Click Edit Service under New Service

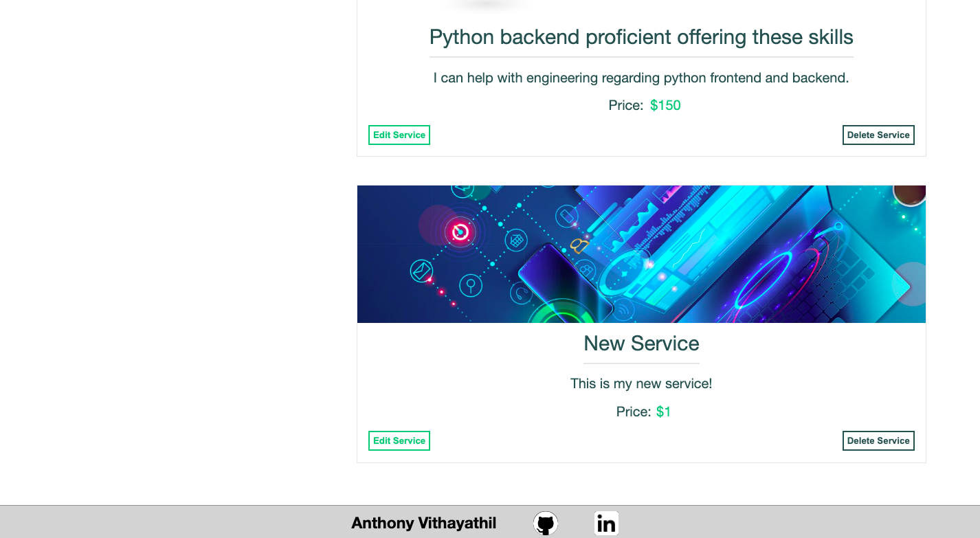[399, 440]
